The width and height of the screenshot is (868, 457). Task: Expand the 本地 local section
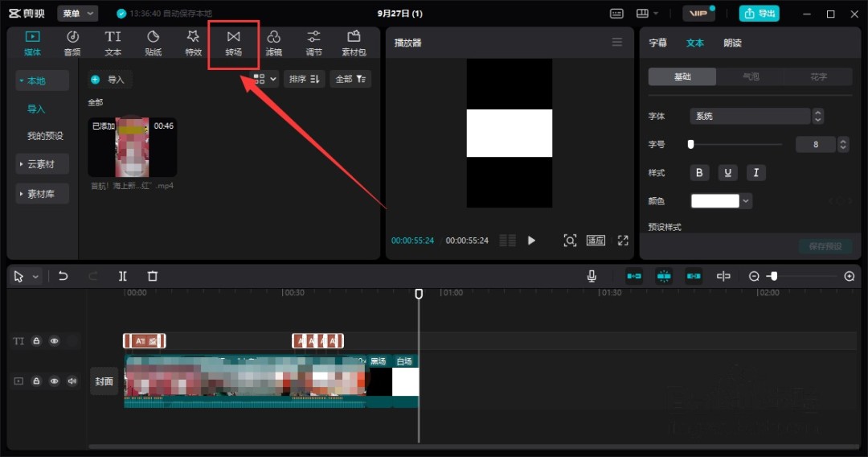click(42, 81)
